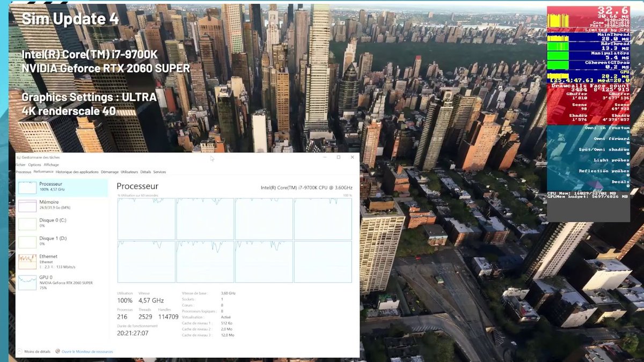Click the Graphics Settings : ULTRA overlay text
644x362 pixels.
(89, 97)
